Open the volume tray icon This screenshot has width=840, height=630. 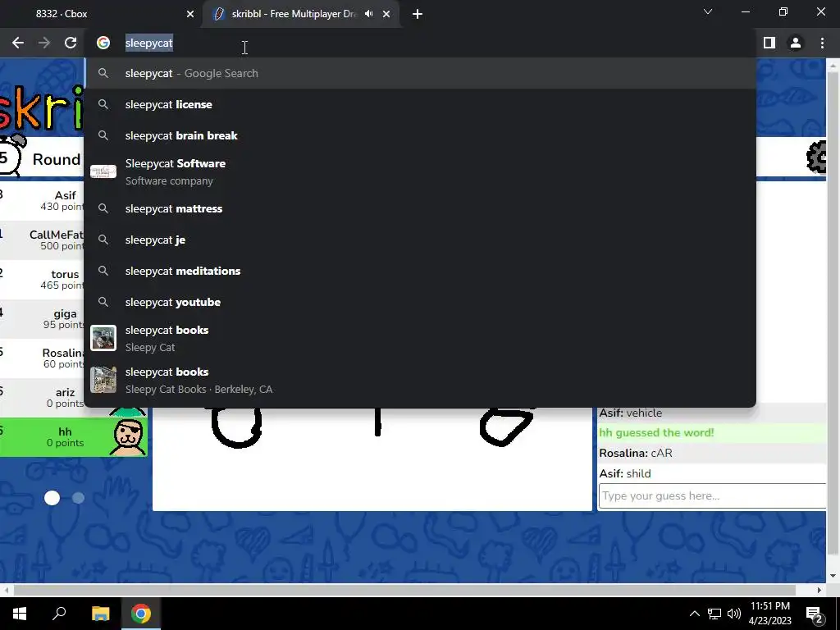click(734, 614)
